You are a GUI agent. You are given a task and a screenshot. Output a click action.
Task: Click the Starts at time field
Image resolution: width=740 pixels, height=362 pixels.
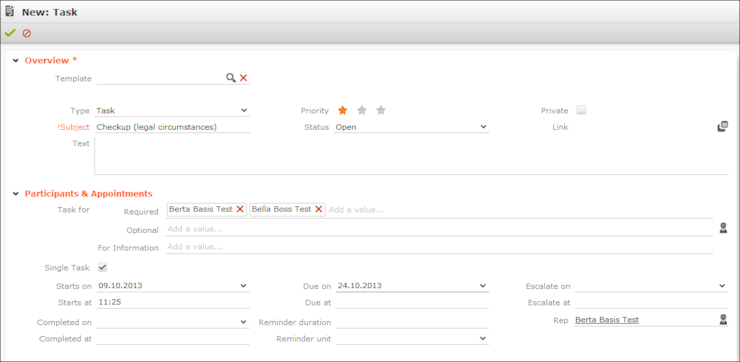coord(173,302)
